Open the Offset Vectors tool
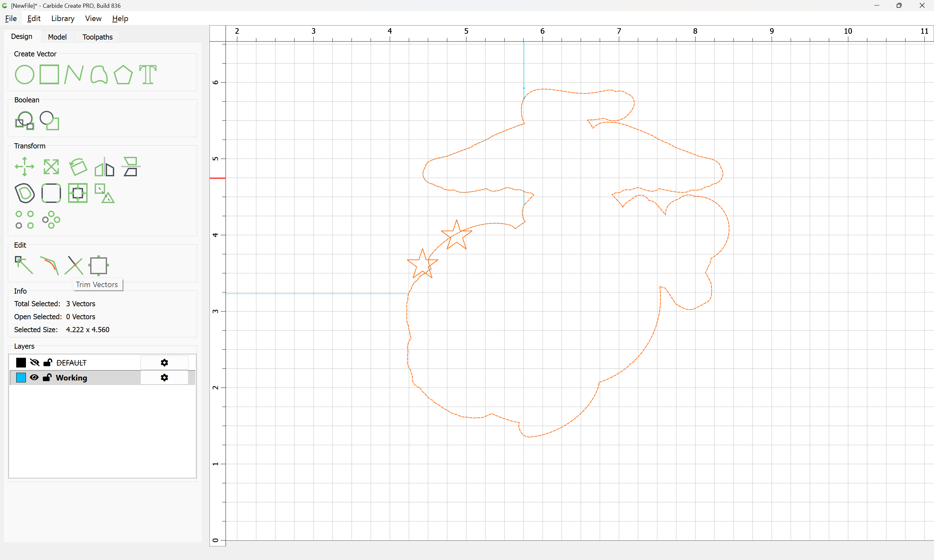 tap(25, 193)
